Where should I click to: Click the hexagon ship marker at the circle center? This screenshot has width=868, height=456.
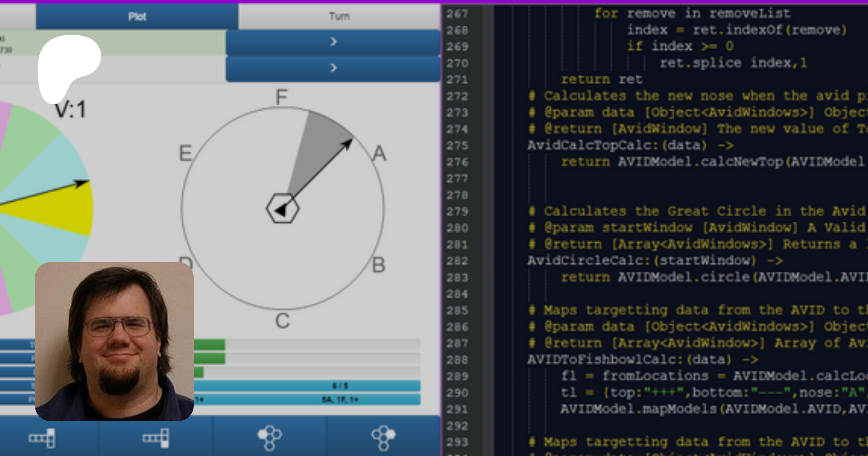283,208
